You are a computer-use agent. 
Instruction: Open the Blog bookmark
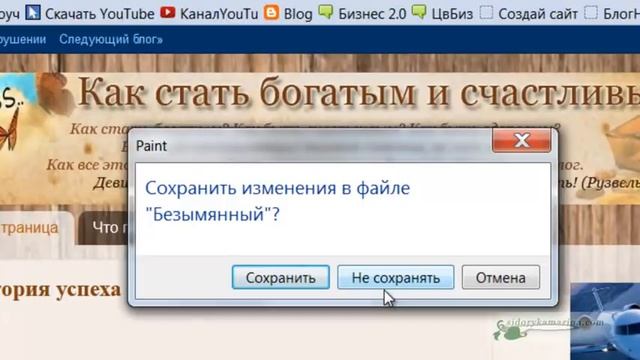coord(298,14)
